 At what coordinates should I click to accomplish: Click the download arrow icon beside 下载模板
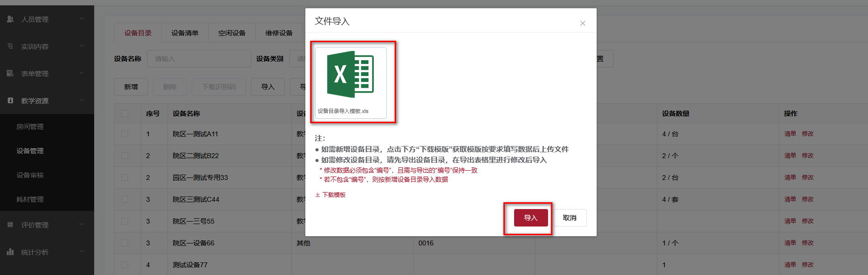click(x=317, y=195)
